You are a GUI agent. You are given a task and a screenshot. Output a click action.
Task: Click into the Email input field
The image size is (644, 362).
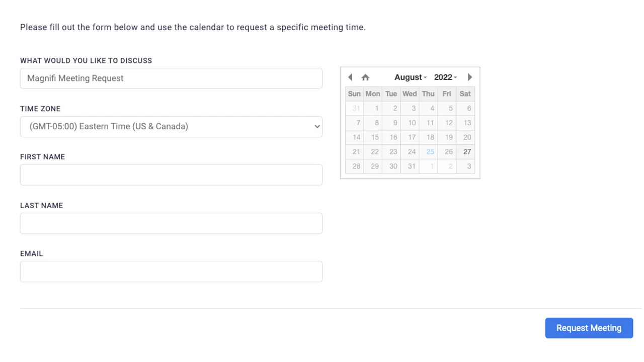[x=171, y=271]
